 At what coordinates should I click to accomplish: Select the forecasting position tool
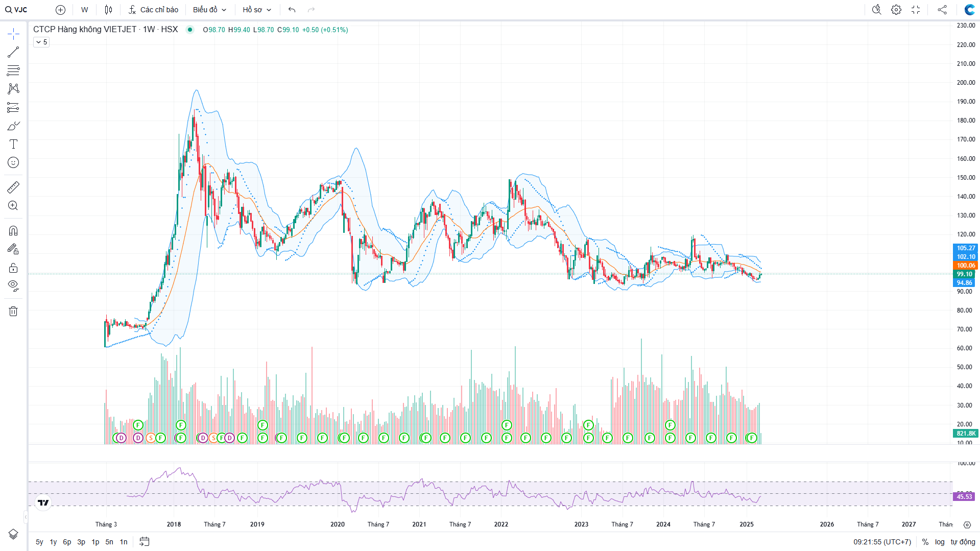[x=13, y=107]
